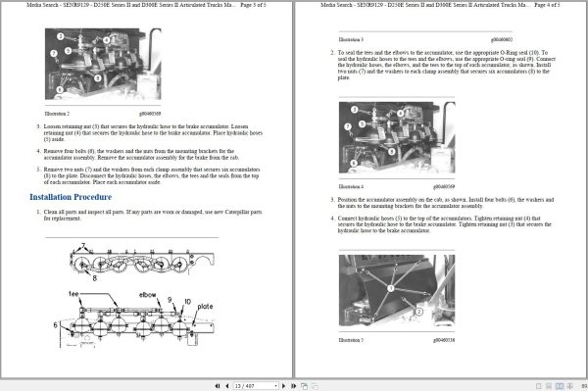
Task: Click the left page Media Search header title
Action: click(131, 5)
